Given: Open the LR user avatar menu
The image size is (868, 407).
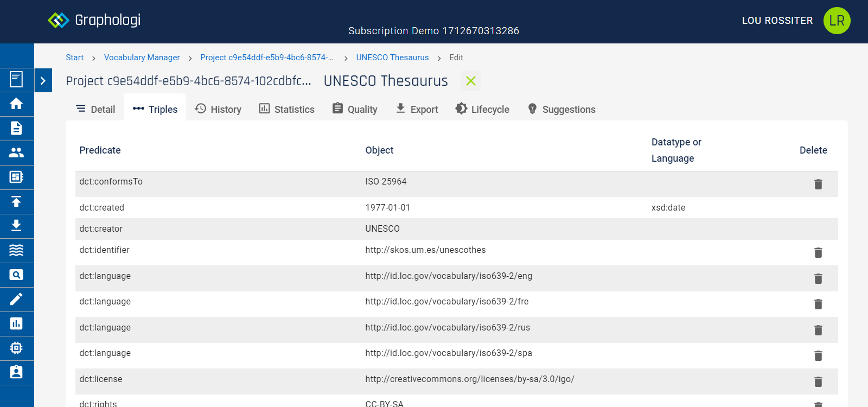Looking at the screenshot, I should 837,21.
